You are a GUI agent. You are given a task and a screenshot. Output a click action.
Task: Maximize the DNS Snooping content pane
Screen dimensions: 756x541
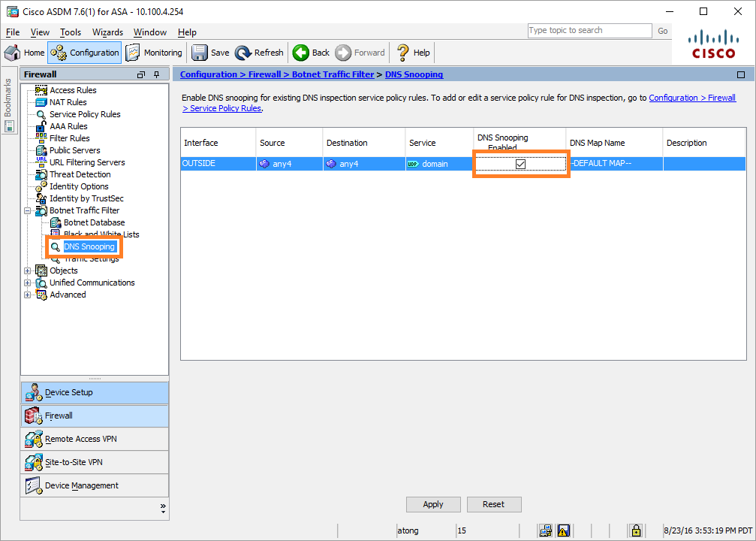pos(740,75)
